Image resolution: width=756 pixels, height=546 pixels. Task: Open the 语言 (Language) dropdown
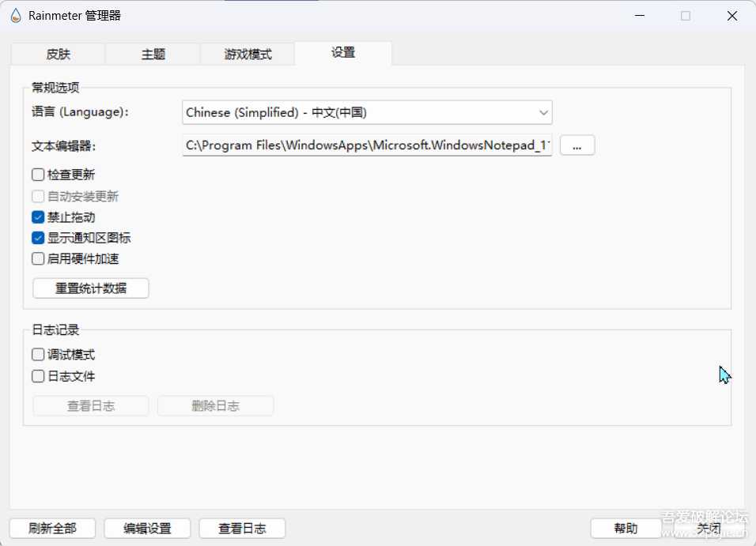point(367,112)
